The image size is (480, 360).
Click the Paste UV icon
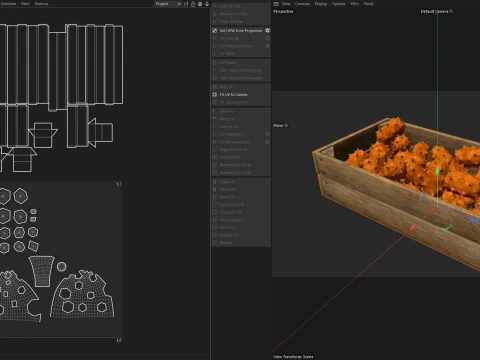tap(215, 189)
